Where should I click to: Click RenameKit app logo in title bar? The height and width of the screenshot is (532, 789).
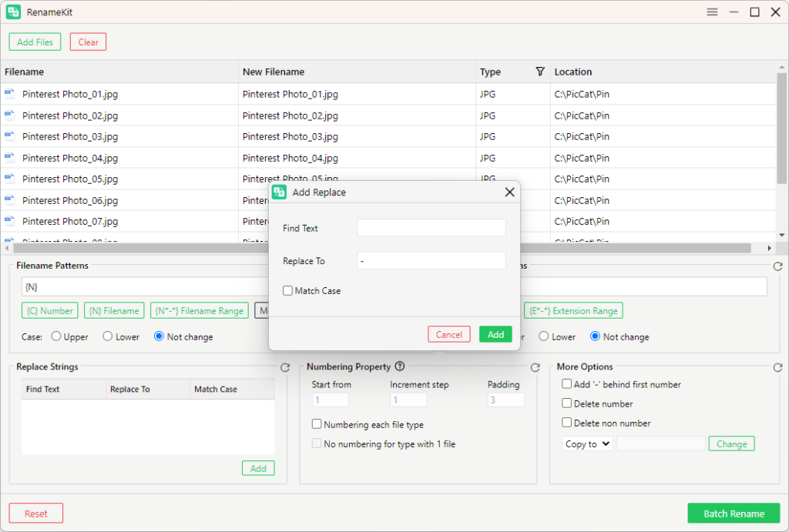click(13, 12)
